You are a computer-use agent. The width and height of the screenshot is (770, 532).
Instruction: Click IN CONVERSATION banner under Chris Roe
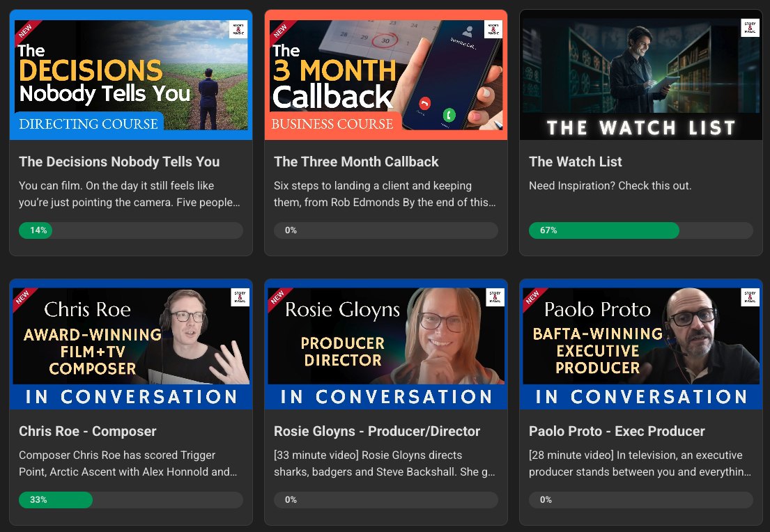(x=131, y=396)
